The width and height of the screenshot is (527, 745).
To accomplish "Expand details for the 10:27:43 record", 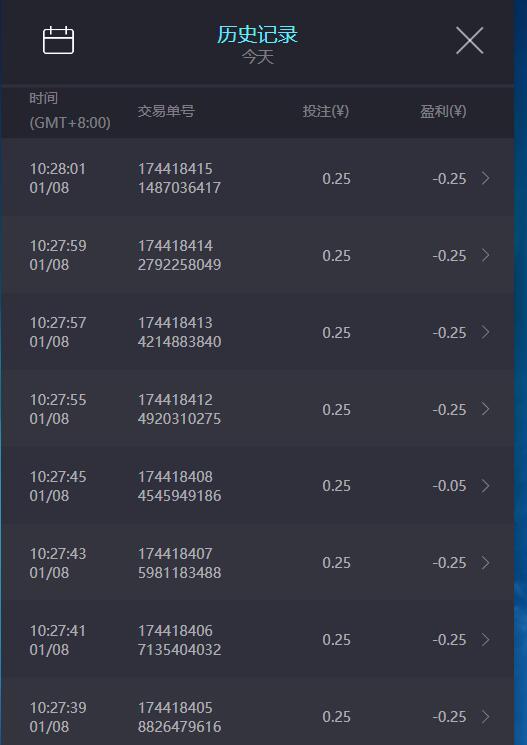I will (485, 563).
